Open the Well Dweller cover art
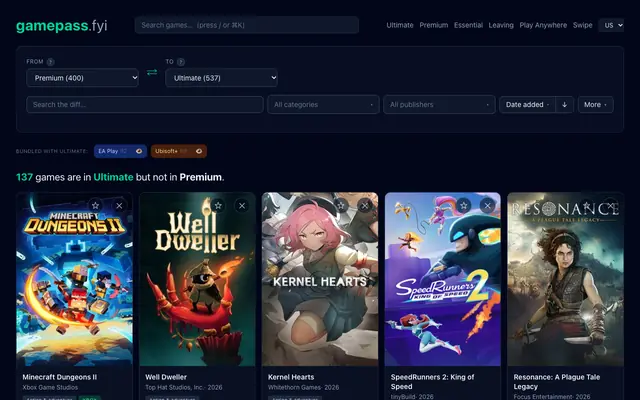640x400 pixels. (197, 279)
